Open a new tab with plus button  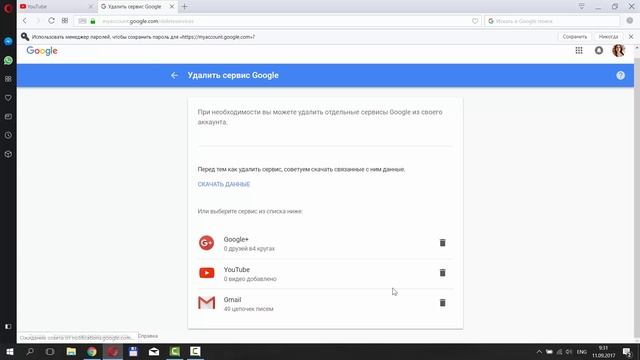184,7
